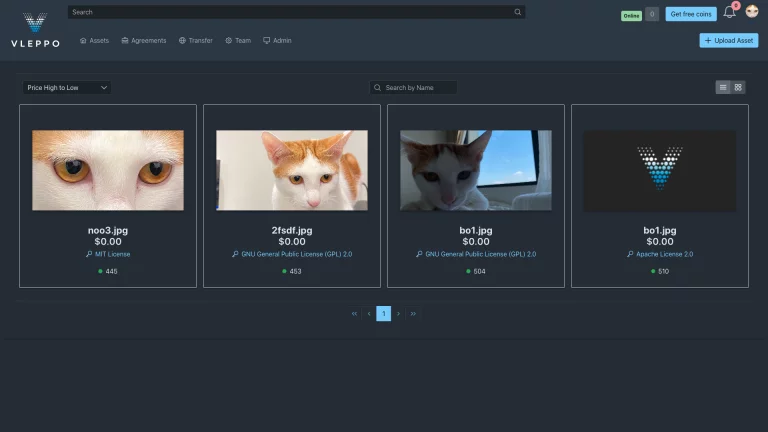Toggle the Online status badge
Image resolution: width=768 pixels, height=432 pixels.
click(x=631, y=16)
